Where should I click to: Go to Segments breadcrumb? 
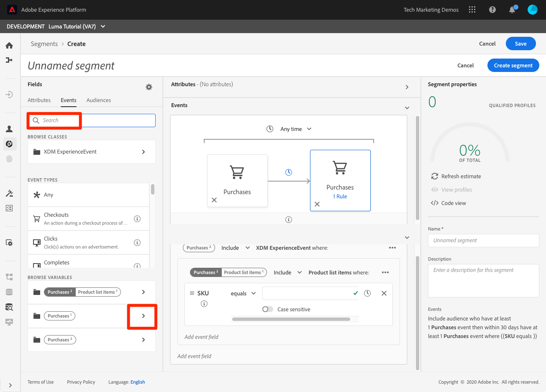point(44,44)
